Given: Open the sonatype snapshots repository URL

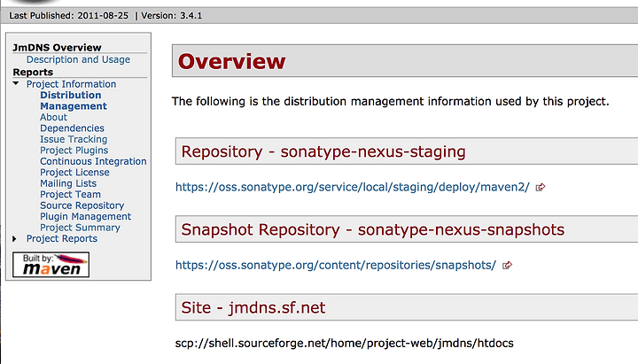Looking at the screenshot, I should [336, 265].
